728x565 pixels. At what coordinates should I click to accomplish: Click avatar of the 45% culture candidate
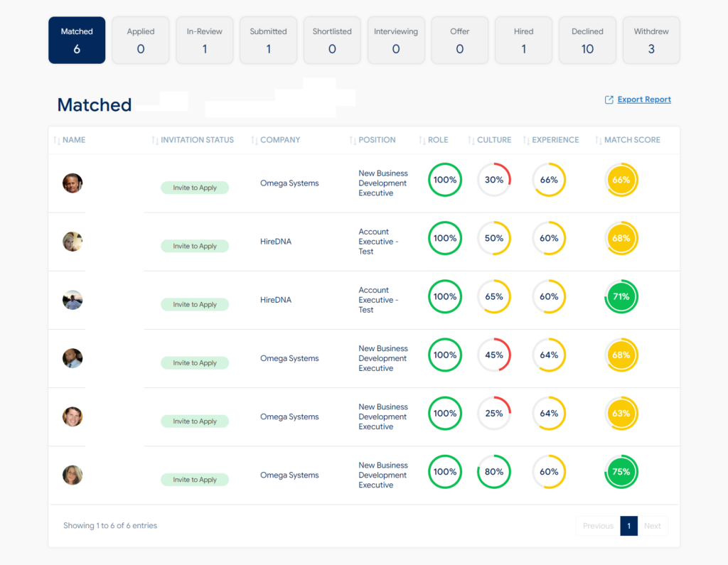(x=73, y=358)
